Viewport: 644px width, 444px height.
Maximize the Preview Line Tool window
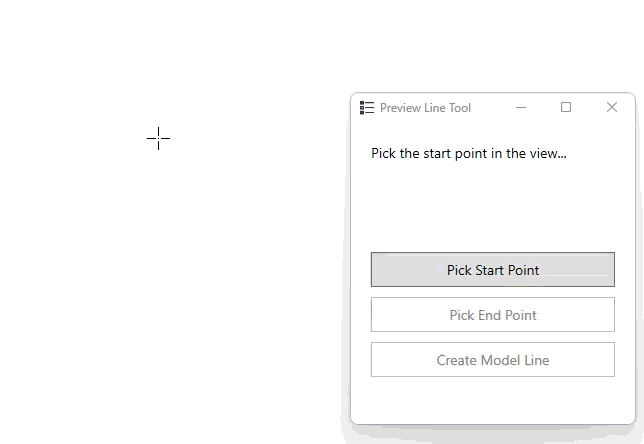tap(566, 108)
